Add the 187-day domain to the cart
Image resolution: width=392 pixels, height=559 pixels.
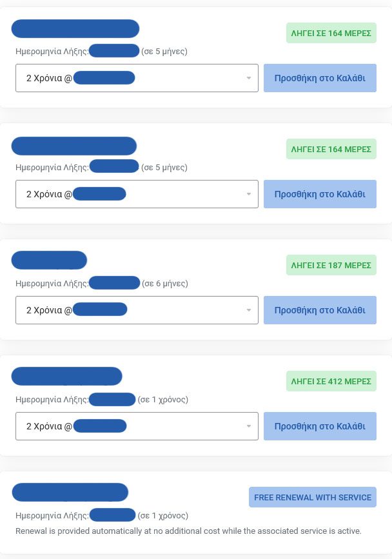[320, 310]
